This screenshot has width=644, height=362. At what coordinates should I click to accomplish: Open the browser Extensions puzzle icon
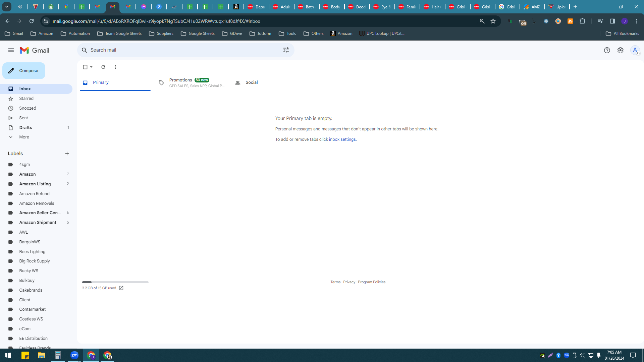click(583, 21)
